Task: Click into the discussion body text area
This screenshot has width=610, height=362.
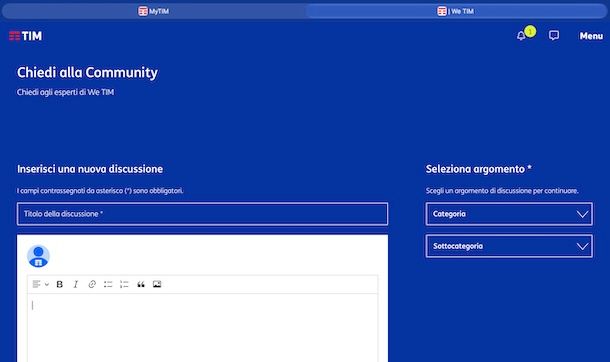Action: click(202, 328)
